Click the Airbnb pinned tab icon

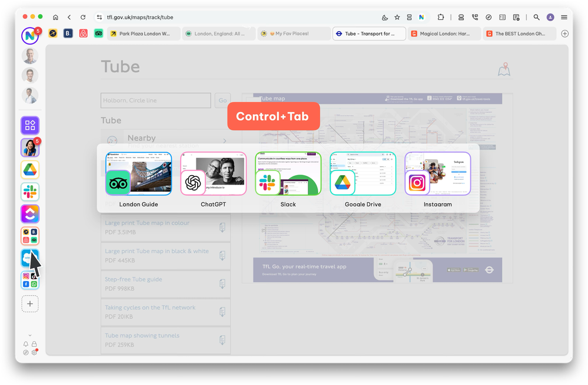pyautogui.click(x=83, y=34)
